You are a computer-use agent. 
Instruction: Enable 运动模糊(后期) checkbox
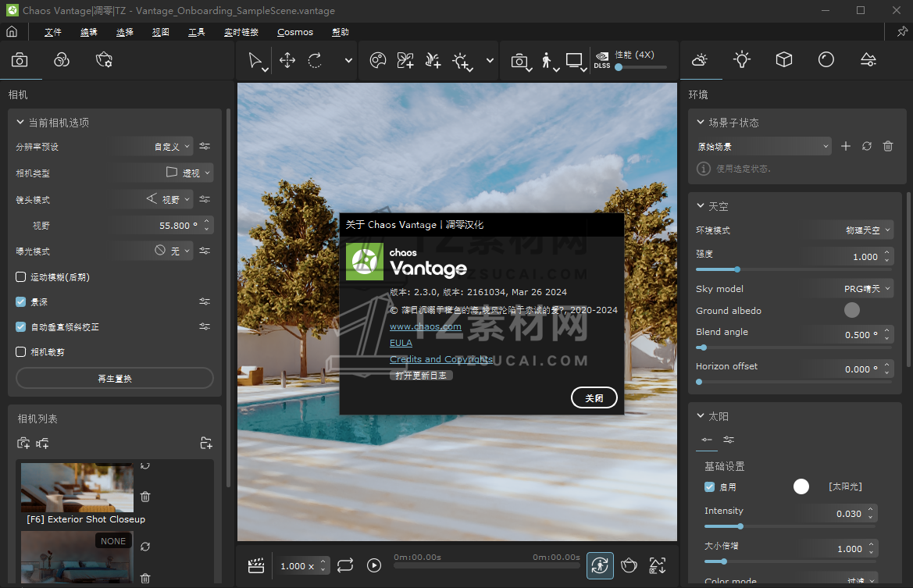pyautogui.click(x=21, y=277)
